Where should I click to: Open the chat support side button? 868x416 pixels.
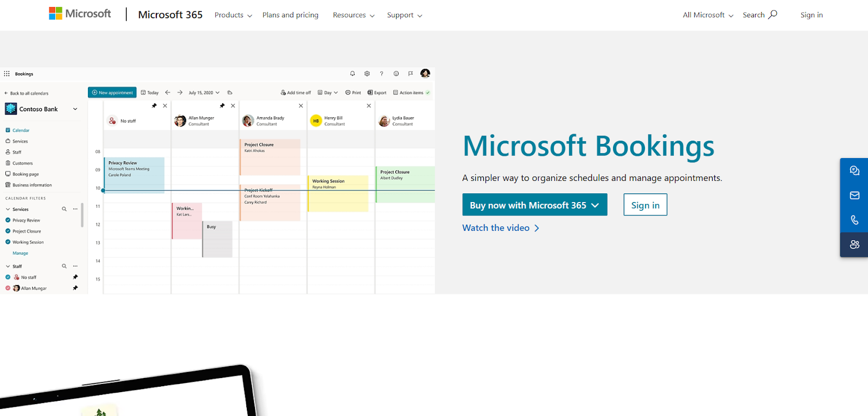click(x=854, y=171)
